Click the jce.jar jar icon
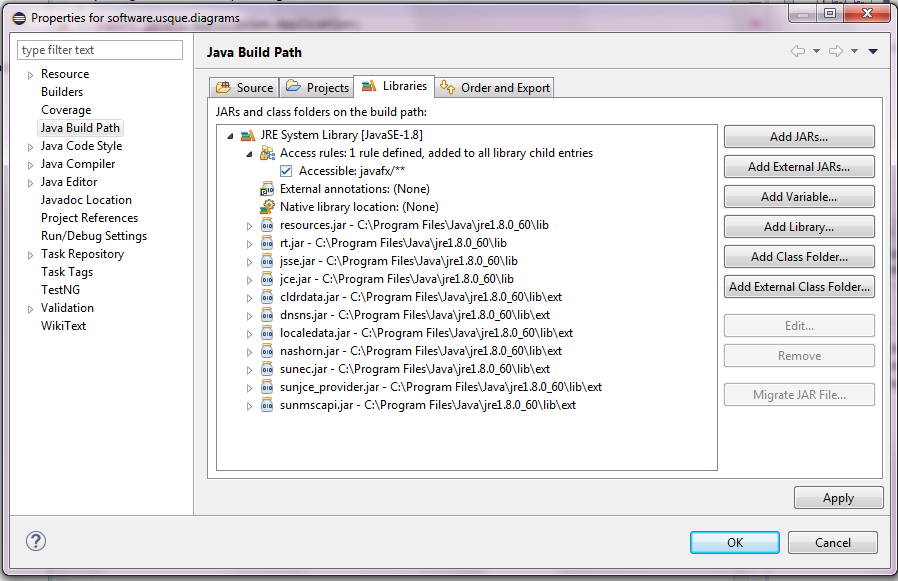 267,279
